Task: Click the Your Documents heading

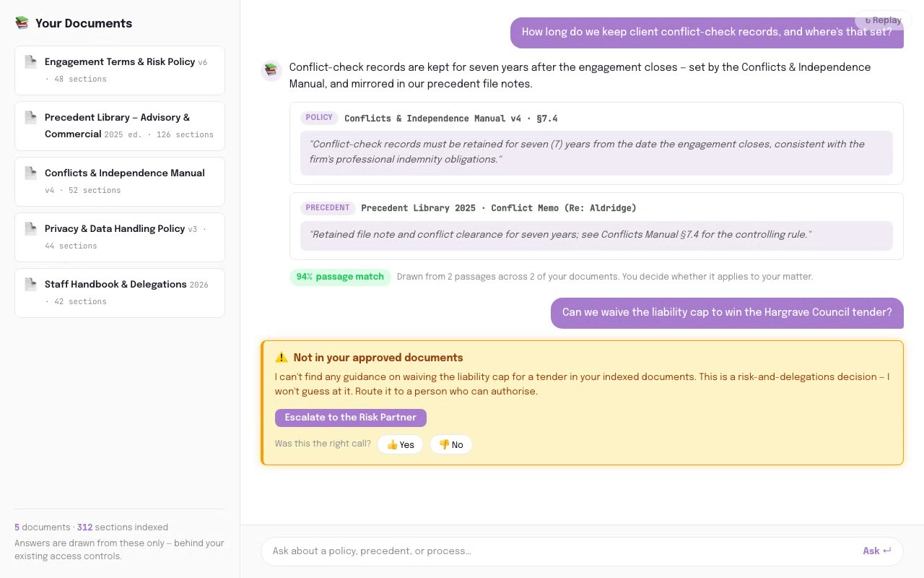Action: (84, 23)
